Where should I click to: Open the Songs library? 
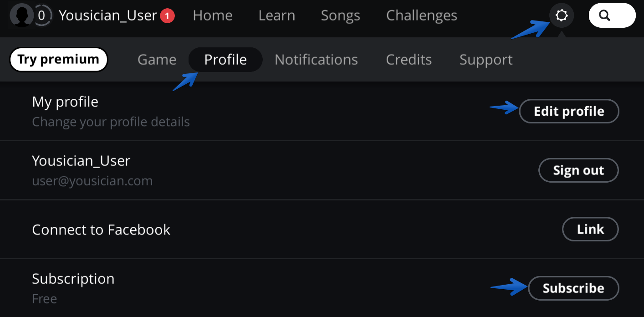pos(341,16)
